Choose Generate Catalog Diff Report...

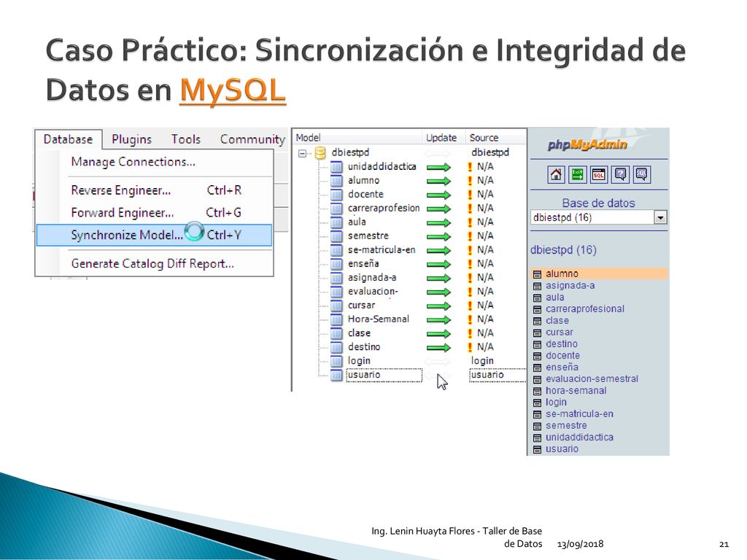154,264
